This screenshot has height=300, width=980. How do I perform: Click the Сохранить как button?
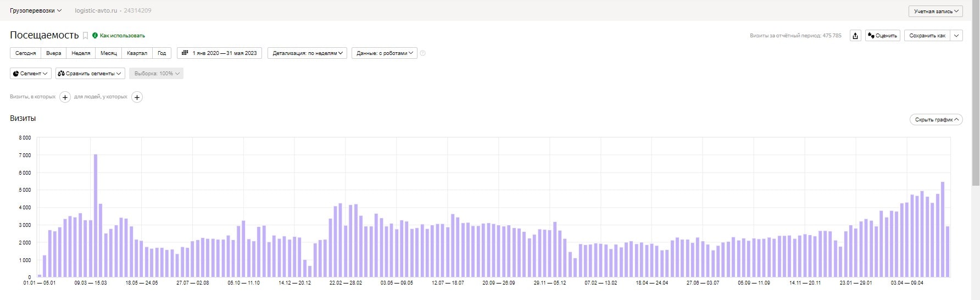927,36
